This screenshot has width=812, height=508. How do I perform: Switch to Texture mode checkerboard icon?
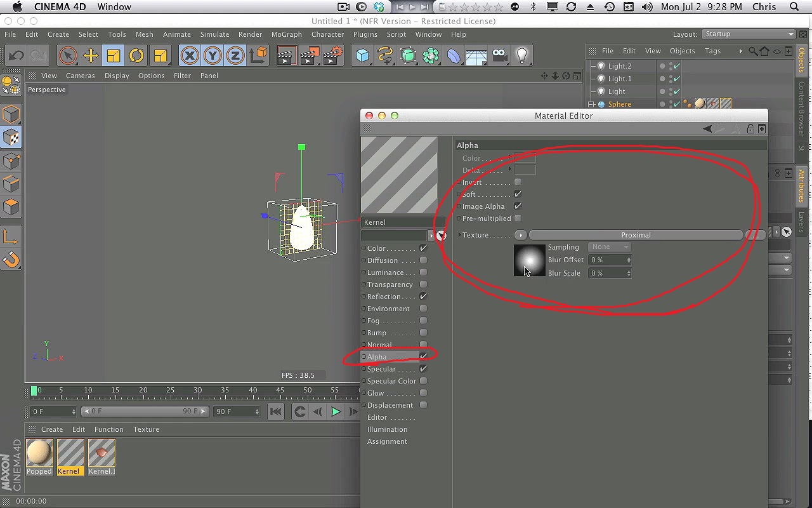pyautogui.click(x=11, y=137)
